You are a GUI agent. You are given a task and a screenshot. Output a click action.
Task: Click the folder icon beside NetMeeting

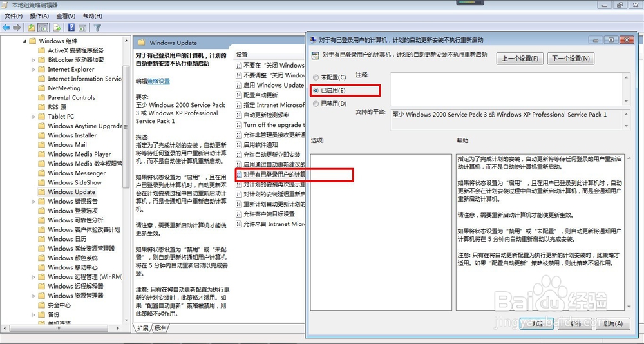(x=41, y=88)
